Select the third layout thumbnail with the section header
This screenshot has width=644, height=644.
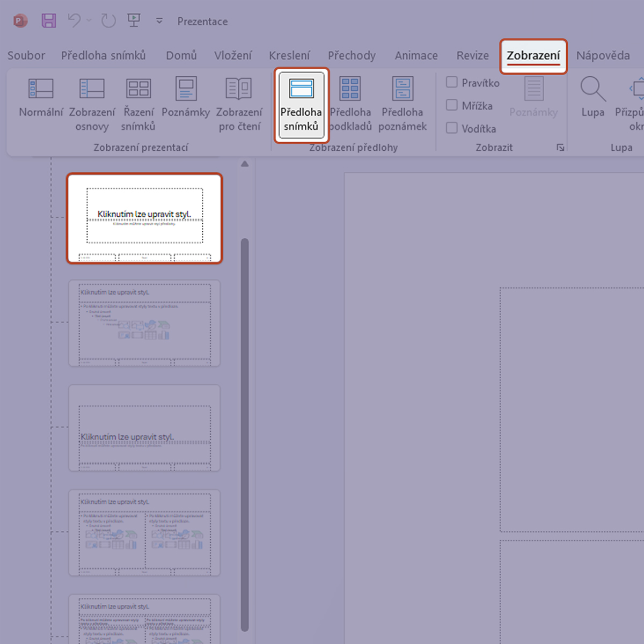click(144, 428)
